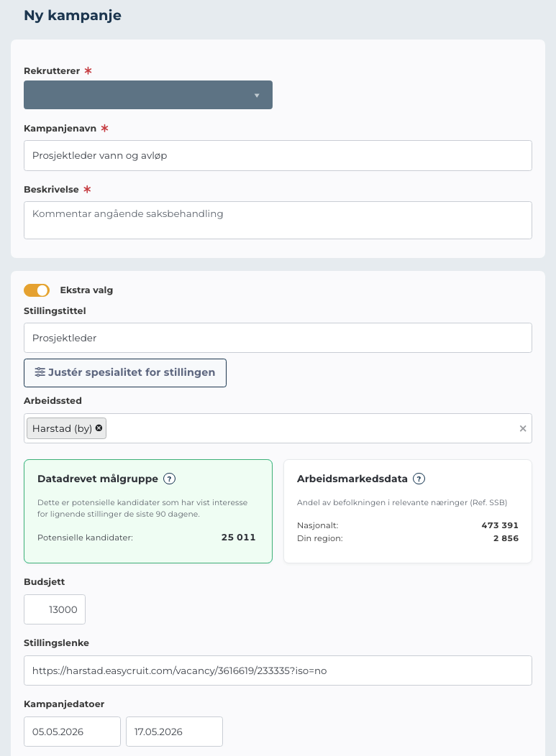Viewport: 556px width, 756px height.
Task: Click the campaign start date 05.05.2026
Action: [72, 731]
